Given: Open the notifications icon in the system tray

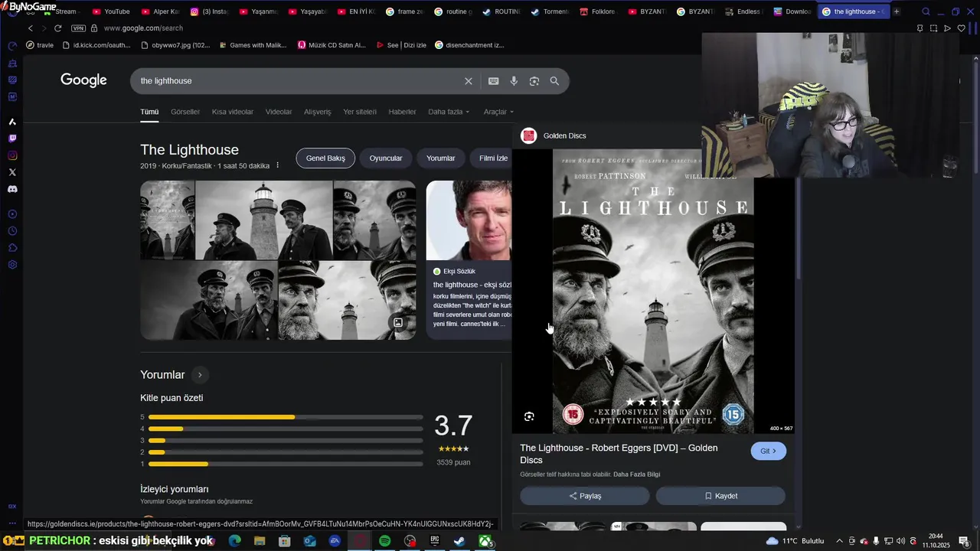Looking at the screenshot, I should 964,541.
